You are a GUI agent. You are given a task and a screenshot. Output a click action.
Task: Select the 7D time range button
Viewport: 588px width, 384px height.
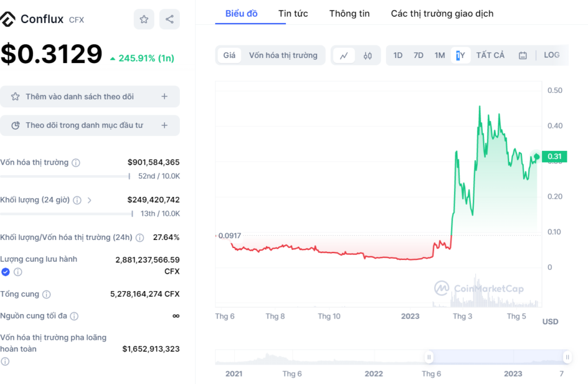pos(419,55)
